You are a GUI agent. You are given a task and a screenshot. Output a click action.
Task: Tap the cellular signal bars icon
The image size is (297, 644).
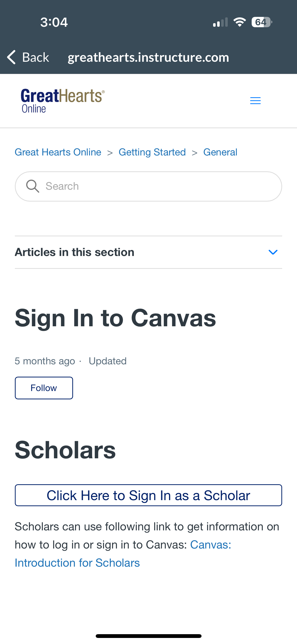pos(220,22)
